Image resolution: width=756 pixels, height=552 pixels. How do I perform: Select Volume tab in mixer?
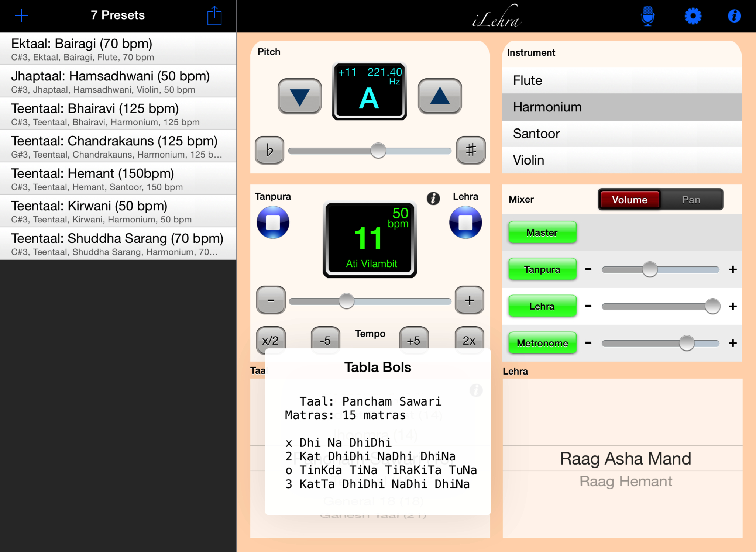tap(630, 200)
